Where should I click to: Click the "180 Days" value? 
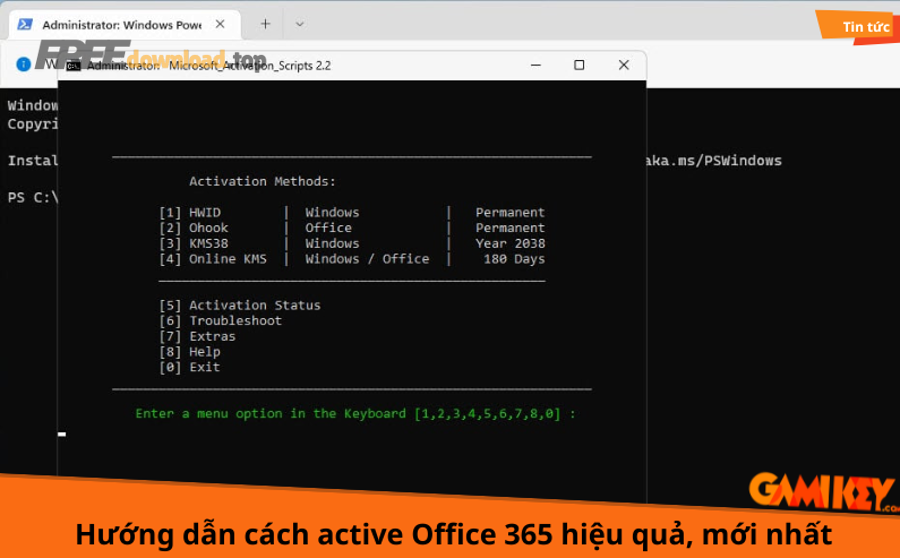514,259
